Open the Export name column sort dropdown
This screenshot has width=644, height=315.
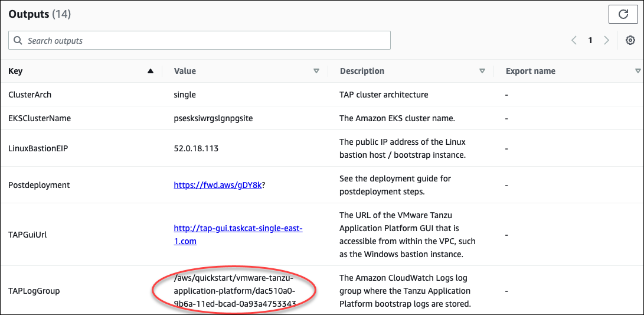(638, 71)
